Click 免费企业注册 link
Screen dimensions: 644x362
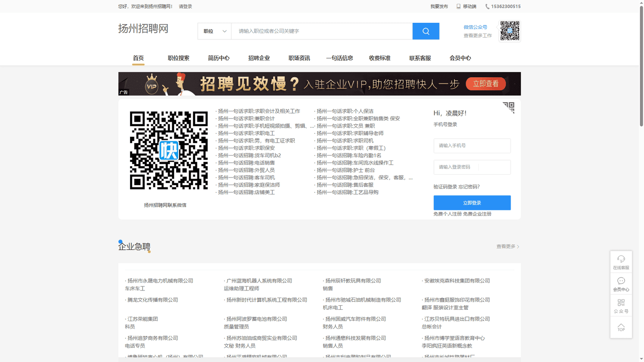[x=477, y=214]
